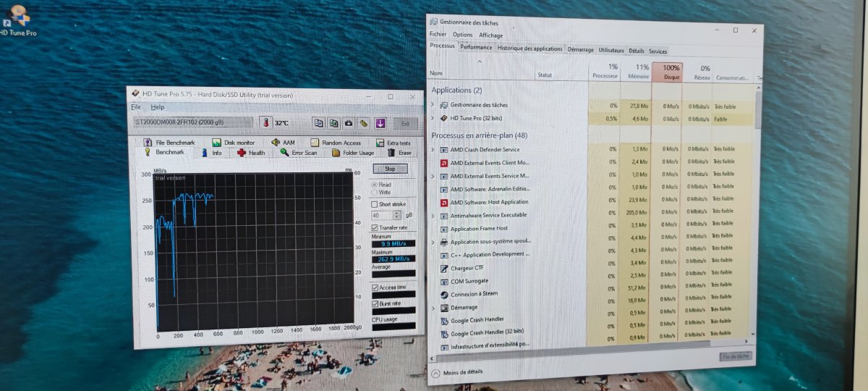The image size is (868, 391).
Task: Click the Fin de tâche button
Action: 736,356
